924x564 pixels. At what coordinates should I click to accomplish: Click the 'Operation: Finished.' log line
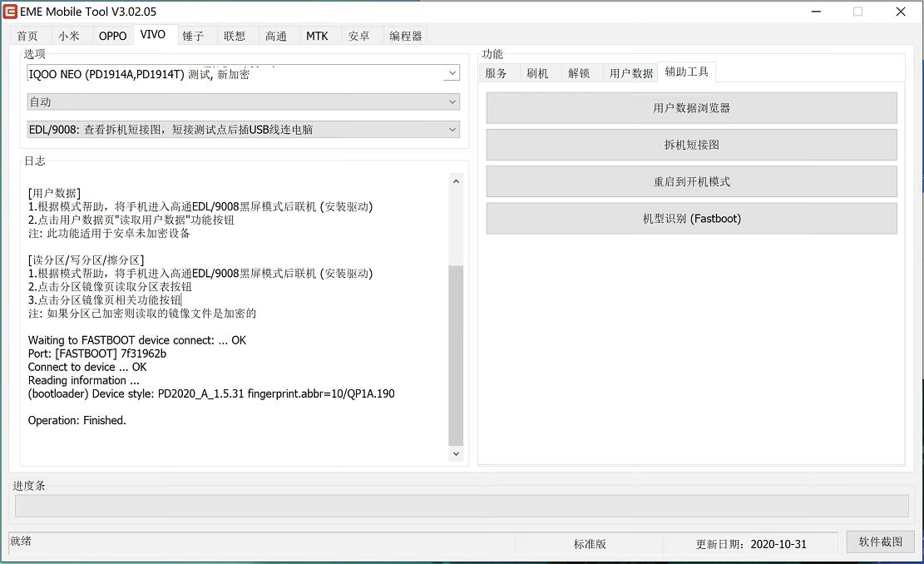(77, 420)
